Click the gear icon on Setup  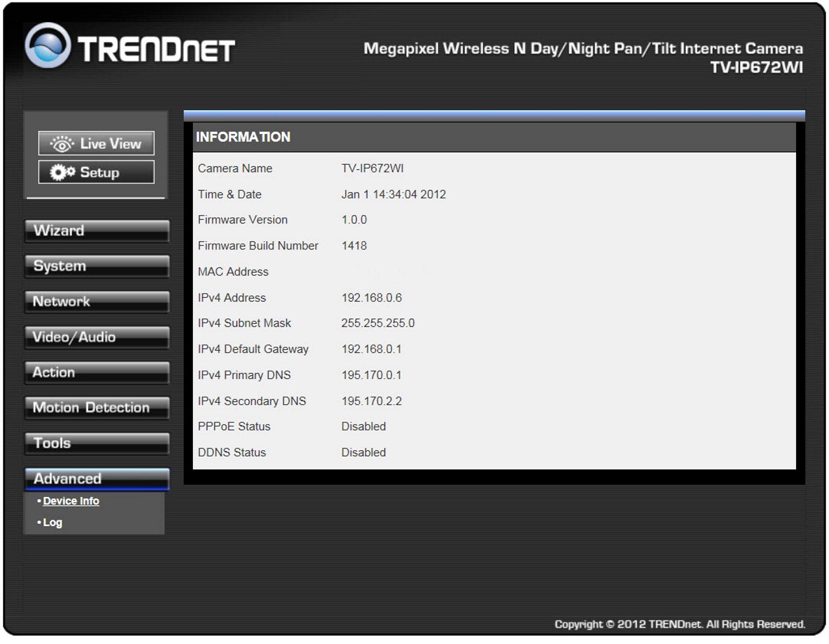tap(62, 172)
